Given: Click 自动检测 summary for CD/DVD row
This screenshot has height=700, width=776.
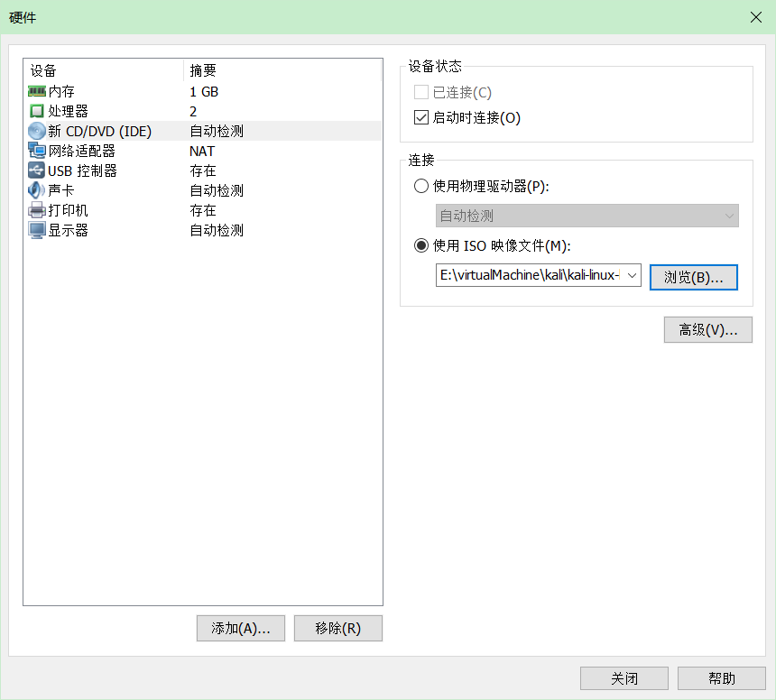Looking at the screenshot, I should [x=217, y=131].
